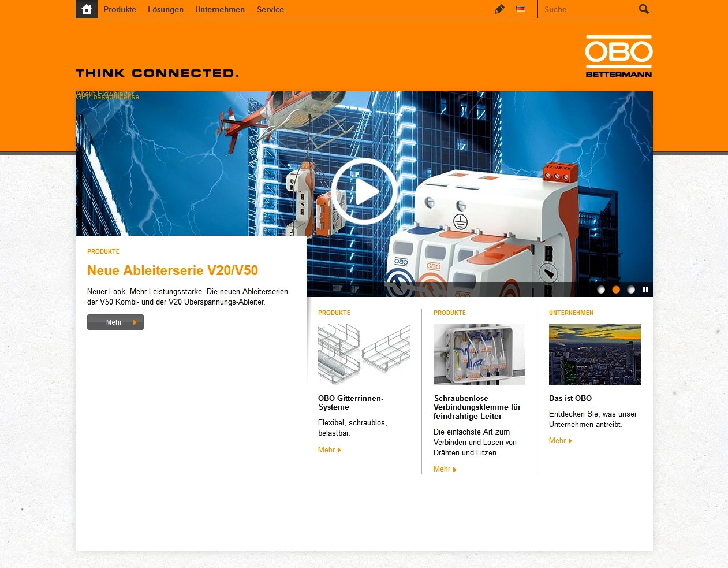Click the About Flowplayer link
This screenshot has height=568, width=728.
(x=104, y=93)
